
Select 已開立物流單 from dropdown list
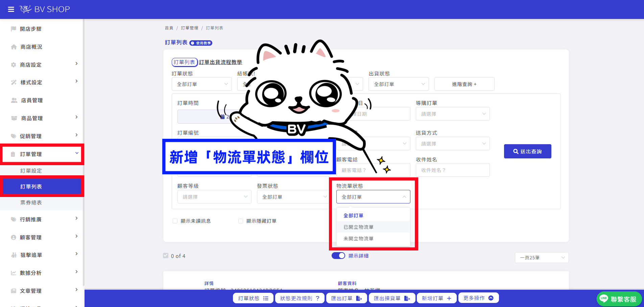pyautogui.click(x=373, y=227)
